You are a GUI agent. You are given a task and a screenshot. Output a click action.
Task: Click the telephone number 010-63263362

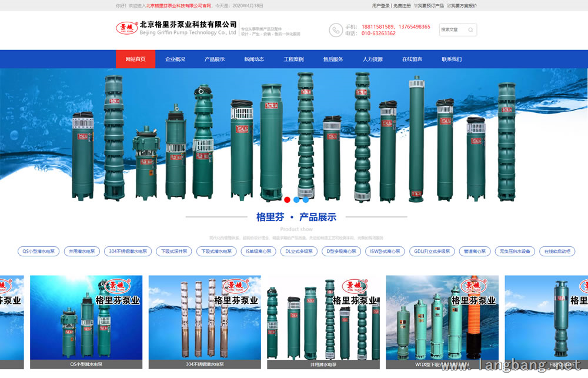(x=378, y=34)
